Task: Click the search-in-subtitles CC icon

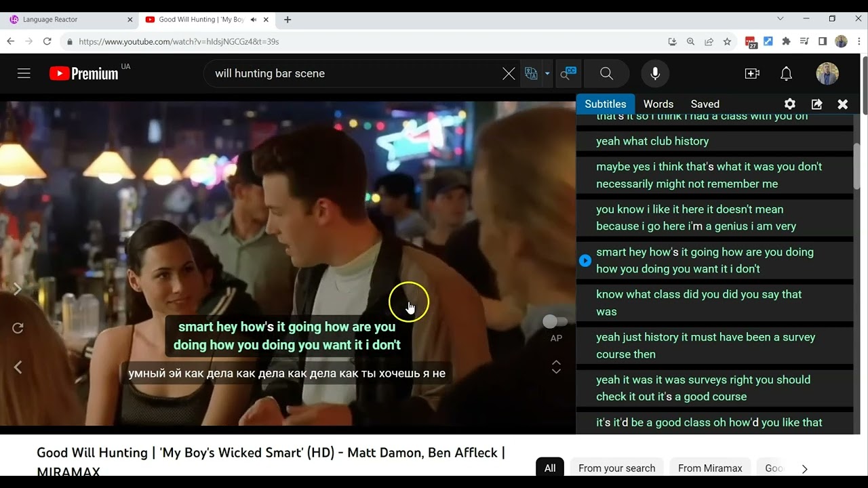Action: pyautogui.click(x=568, y=73)
